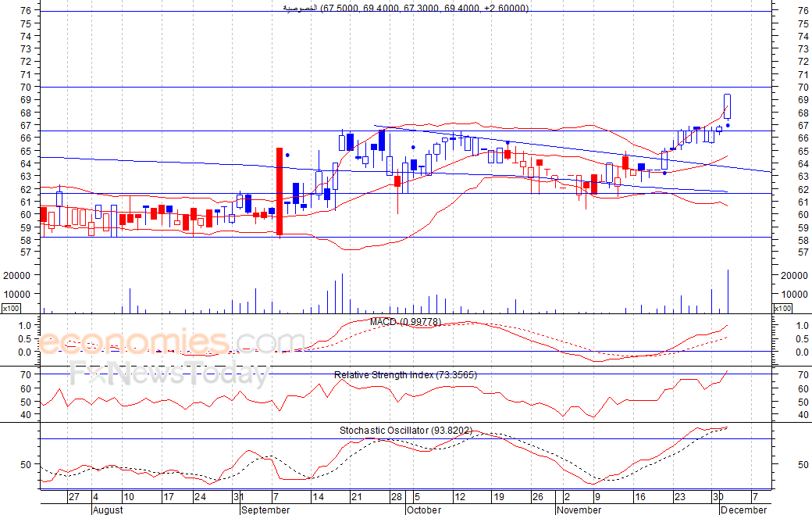Click the 21 date label in September

coord(356,497)
